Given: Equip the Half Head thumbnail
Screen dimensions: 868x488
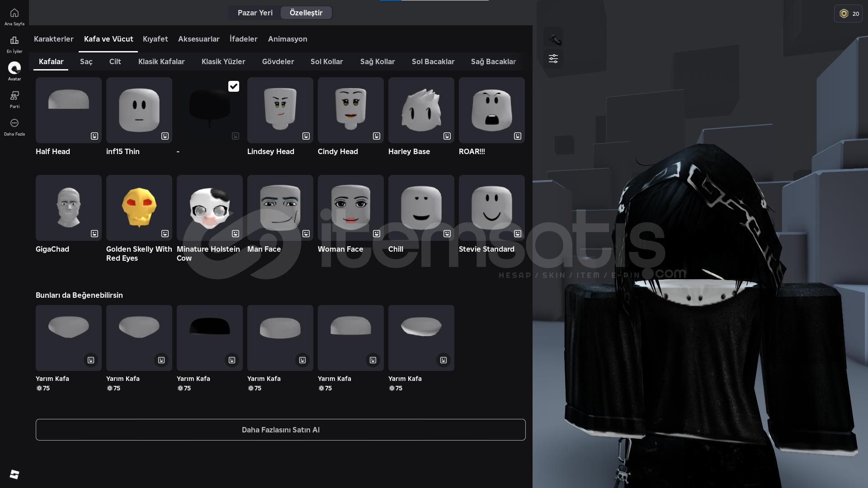Looking at the screenshot, I should pyautogui.click(x=69, y=110).
